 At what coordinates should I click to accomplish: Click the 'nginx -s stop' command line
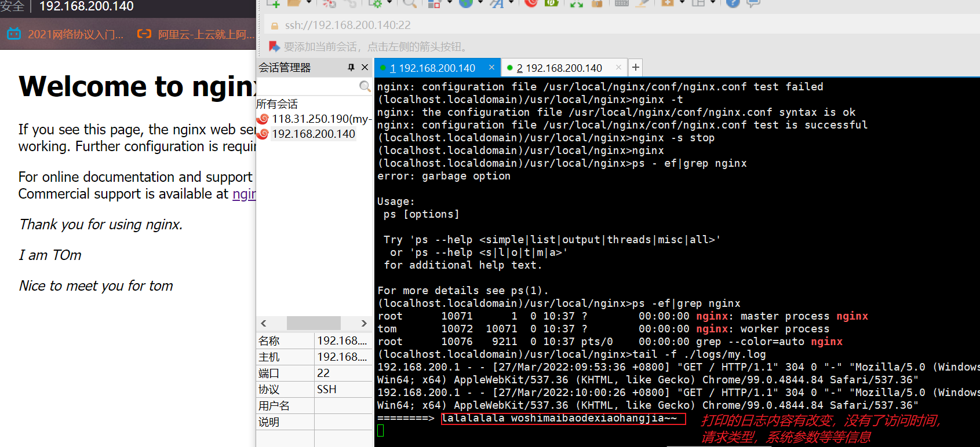click(546, 138)
